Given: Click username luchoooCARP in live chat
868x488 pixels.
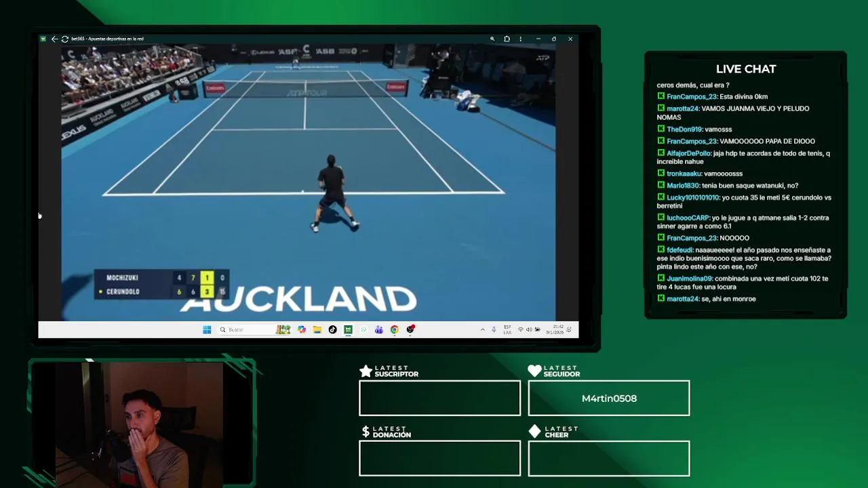Looking at the screenshot, I should 689,218.
